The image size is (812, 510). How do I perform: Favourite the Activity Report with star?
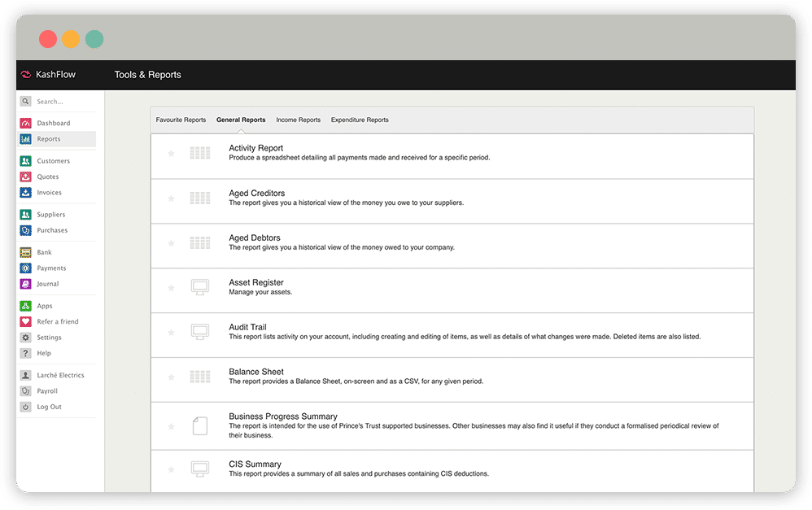(x=171, y=153)
